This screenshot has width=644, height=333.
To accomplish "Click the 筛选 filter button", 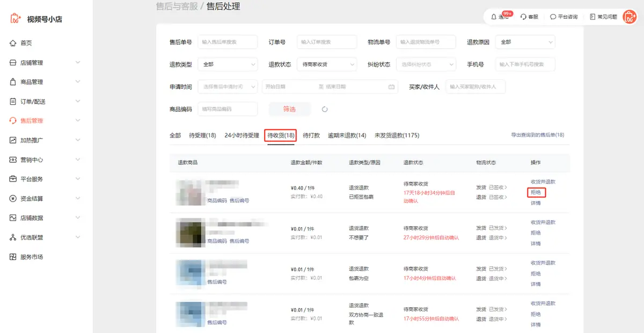I will pyautogui.click(x=289, y=109).
